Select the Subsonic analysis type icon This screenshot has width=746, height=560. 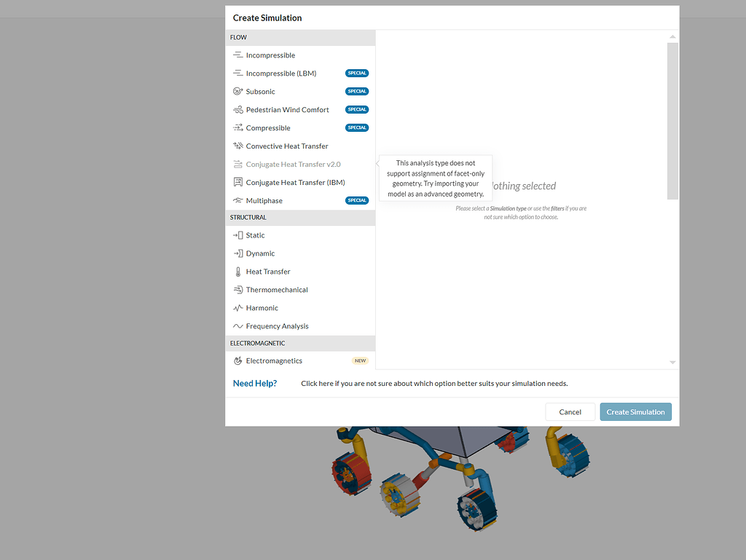tap(237, 91)
